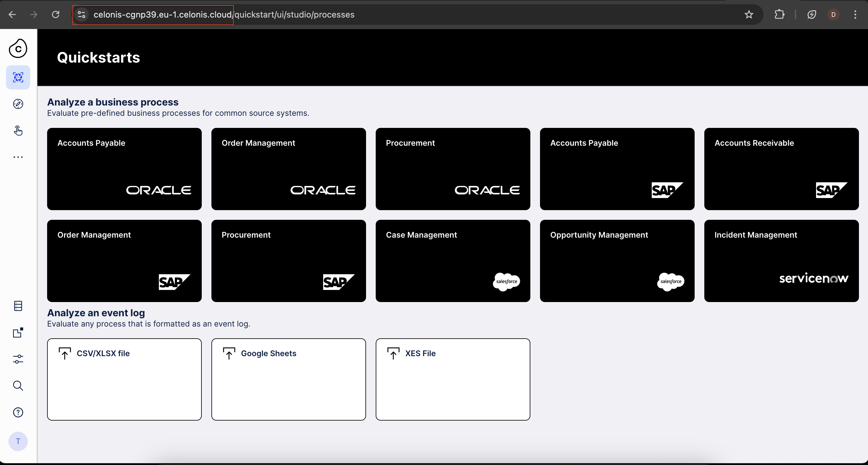Select the CSV/XLSX file upload option
This screenshot has width=868, height=465.
coord(124,379)
